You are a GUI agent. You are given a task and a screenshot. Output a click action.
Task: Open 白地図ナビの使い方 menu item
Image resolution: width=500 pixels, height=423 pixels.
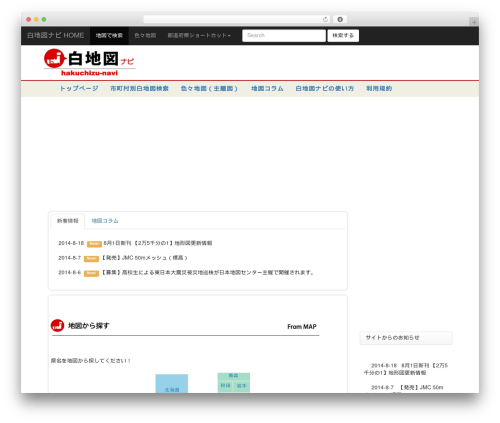pyautogui.click(x=325, y=88)
